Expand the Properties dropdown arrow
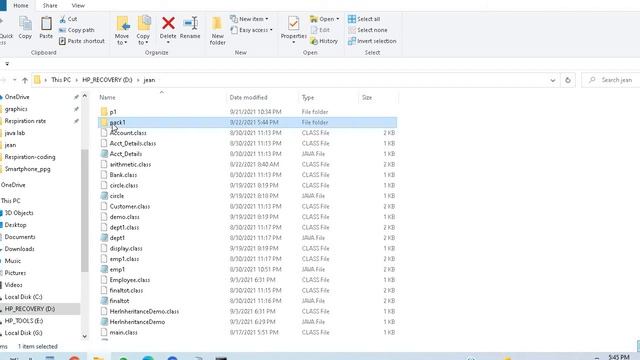The width and height of the screenshot is (640, 360). point(293,42)
